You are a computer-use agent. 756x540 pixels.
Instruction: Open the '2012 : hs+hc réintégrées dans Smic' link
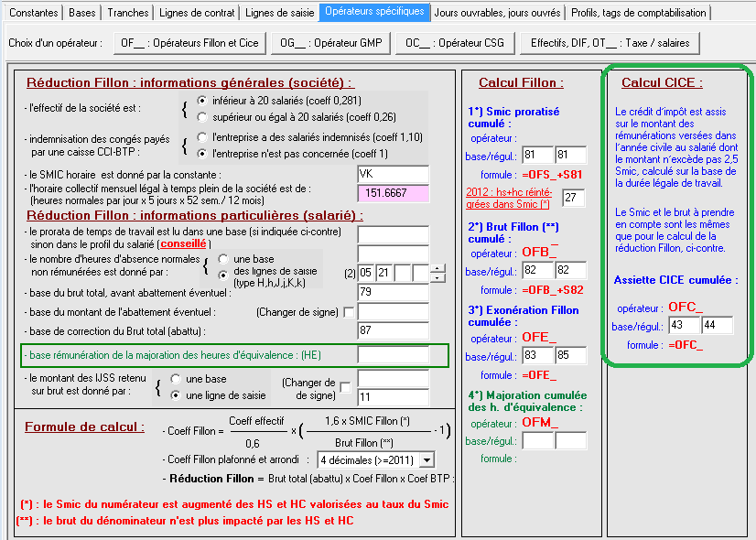[x=508, y=199]
